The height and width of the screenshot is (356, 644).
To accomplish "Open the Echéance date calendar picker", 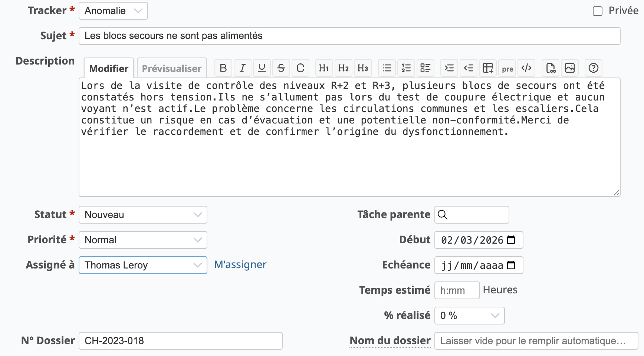I will pos(511,265).
